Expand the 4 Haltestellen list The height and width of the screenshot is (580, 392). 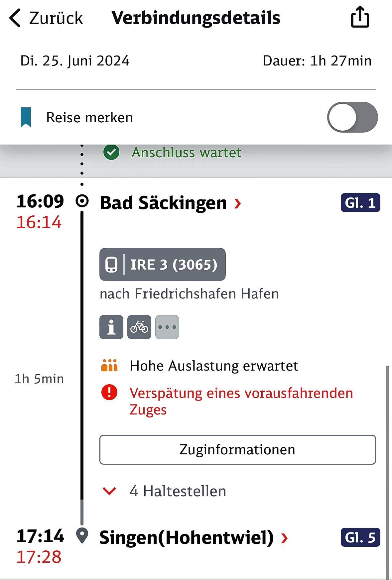tap(164, 491)
